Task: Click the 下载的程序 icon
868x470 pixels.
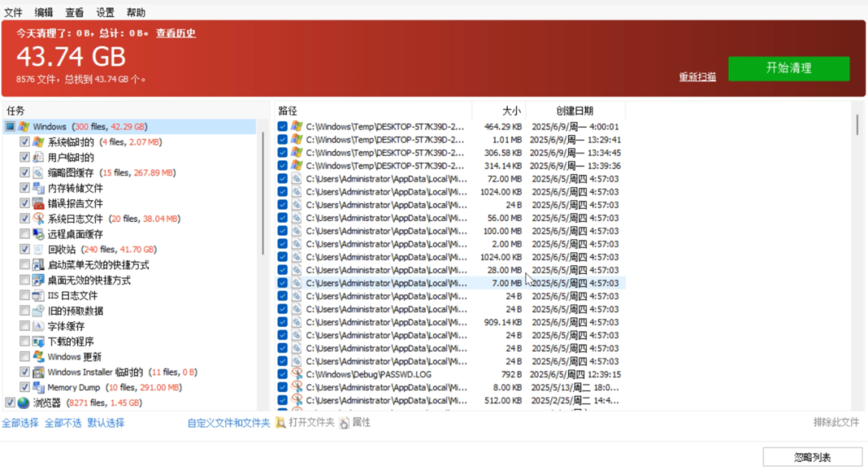Action: coord(39,341)
